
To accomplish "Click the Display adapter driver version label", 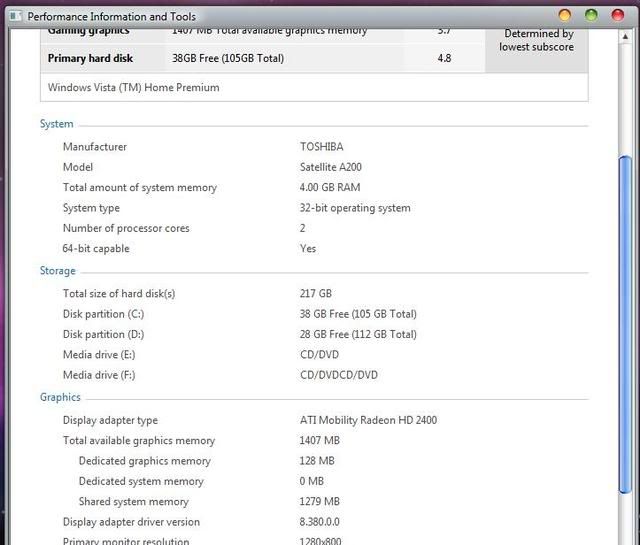I will tap(131, 522).
